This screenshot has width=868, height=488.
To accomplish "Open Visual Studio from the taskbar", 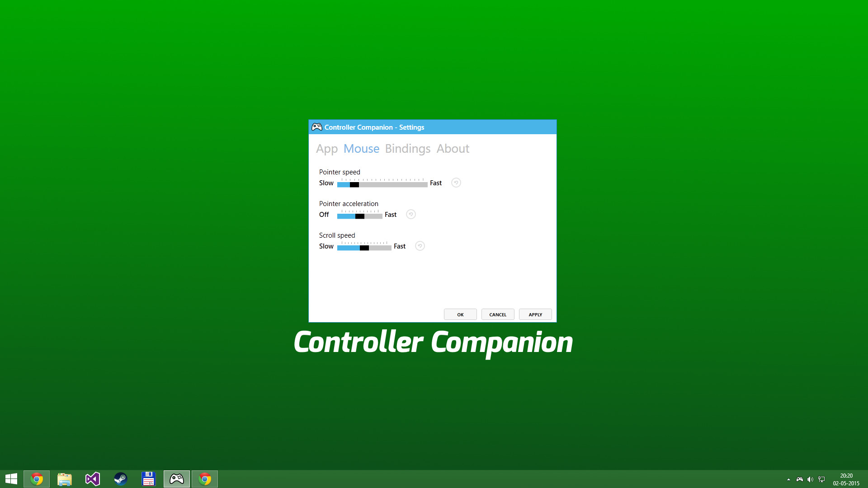I will 92,479.
